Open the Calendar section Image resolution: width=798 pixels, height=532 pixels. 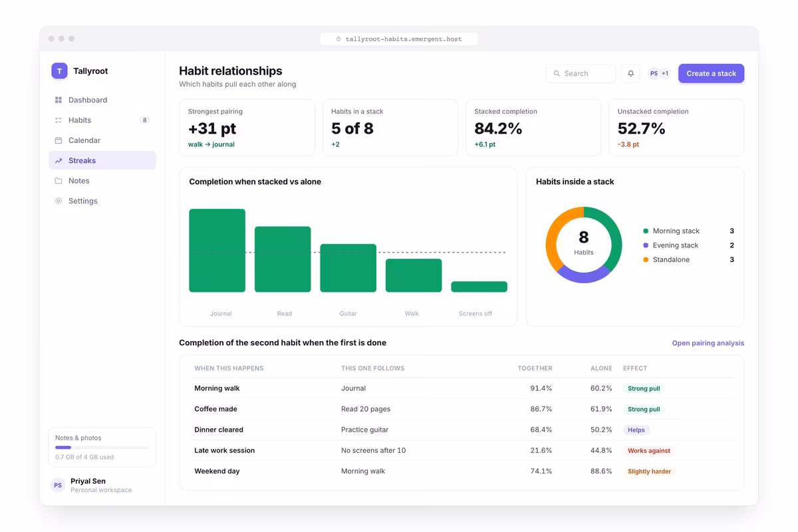[x=102, y=140]
